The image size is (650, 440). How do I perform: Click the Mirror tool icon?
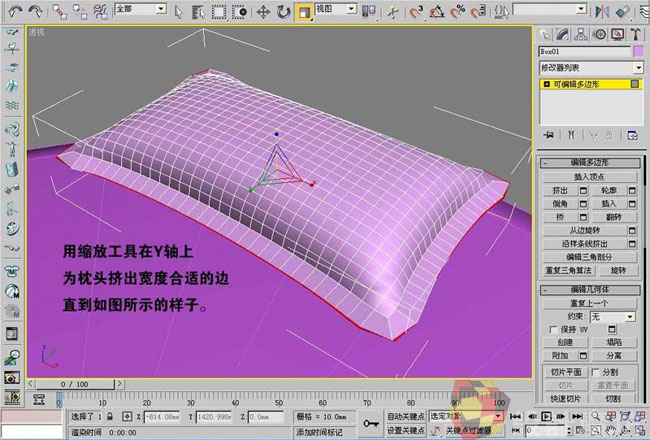[602, 12]
